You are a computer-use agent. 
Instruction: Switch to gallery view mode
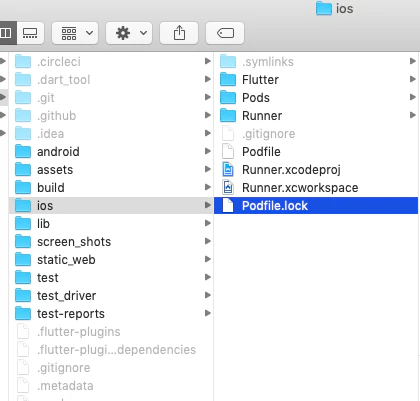(30, 33)
